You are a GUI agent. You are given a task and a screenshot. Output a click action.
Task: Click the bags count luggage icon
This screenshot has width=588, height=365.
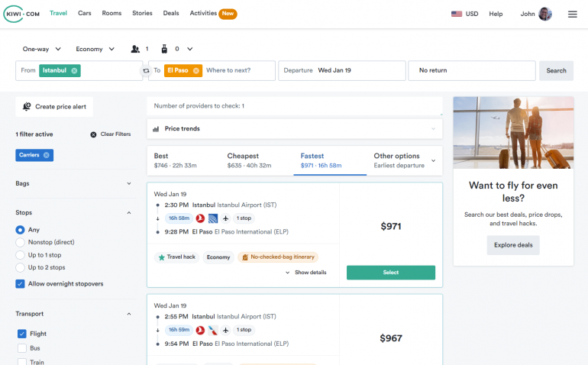(x=163, y=49)
